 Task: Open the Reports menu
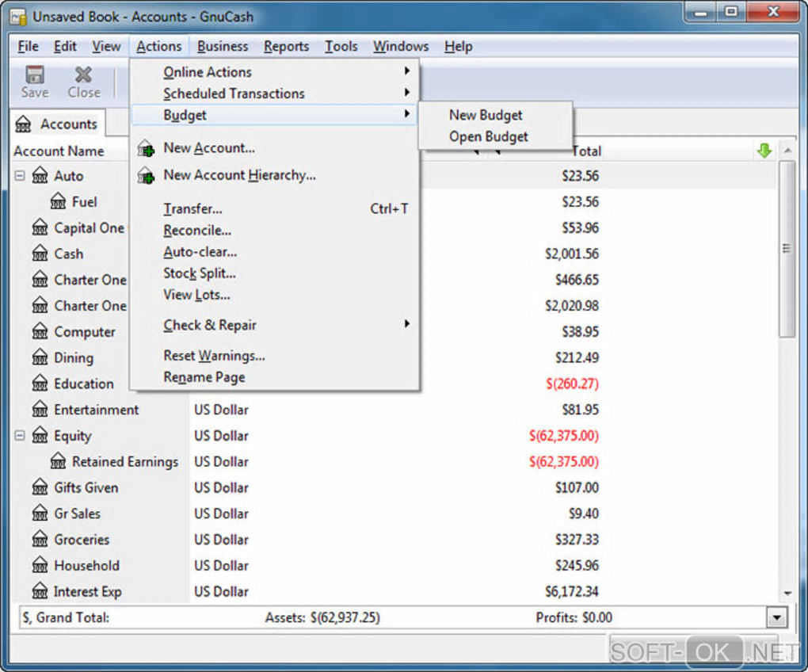pyautogui.click(x=287, y=47)
